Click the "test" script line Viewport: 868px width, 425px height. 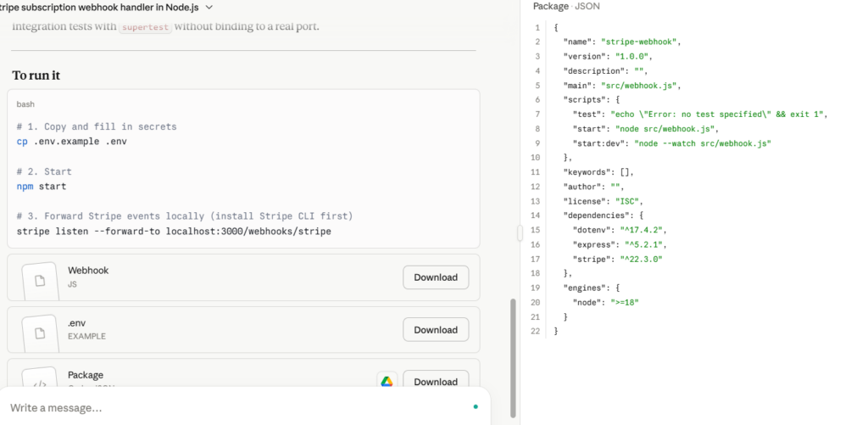tap(699, 115)
